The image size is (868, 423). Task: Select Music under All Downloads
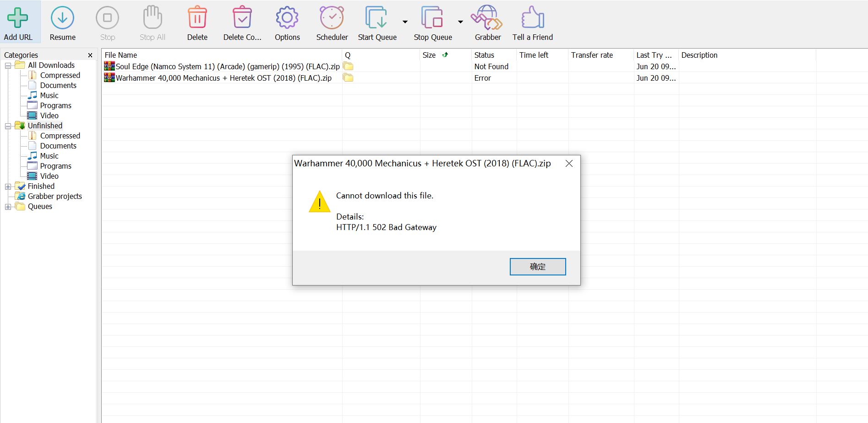49,95
